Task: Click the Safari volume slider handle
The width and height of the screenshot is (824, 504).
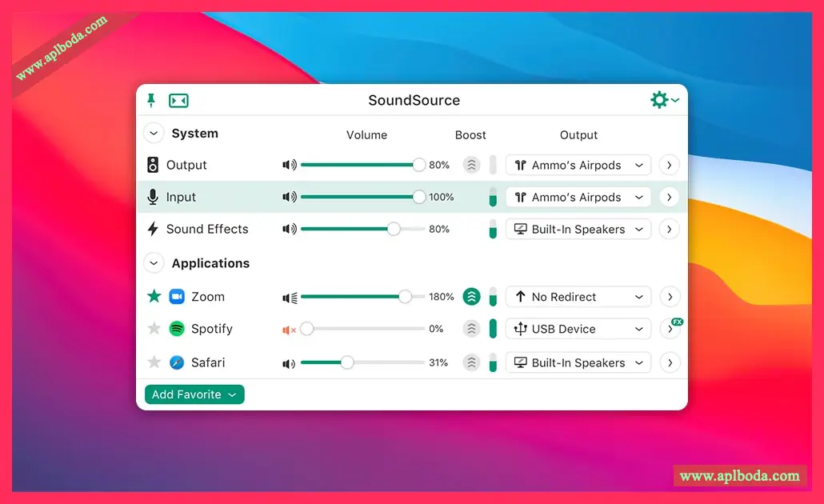Action: click(x=347, y=362)
